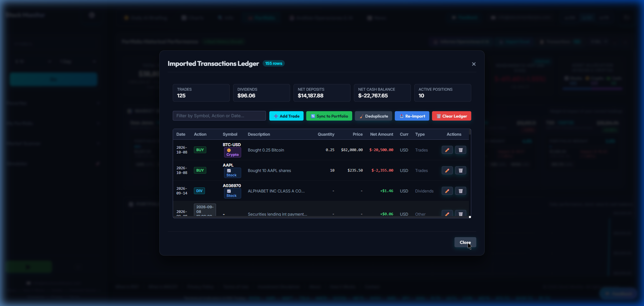Focus the Filter by Symbol search field
644x306 pixels.
click(219, 116)
